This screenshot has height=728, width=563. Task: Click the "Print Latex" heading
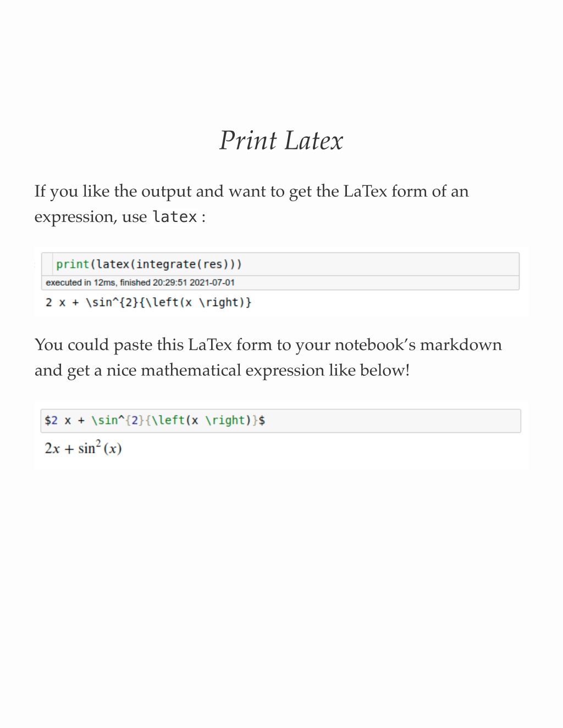[281, 141]
